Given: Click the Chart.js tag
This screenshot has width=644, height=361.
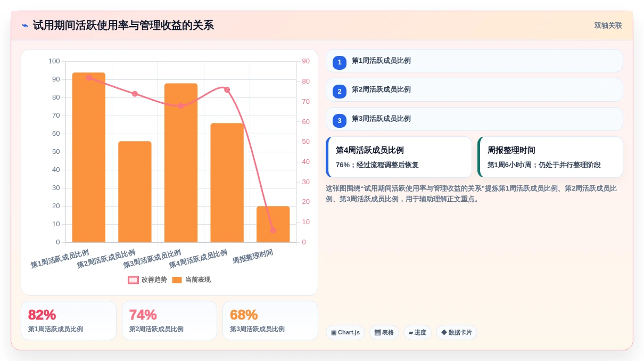Looking at the screenshot, I should pyautogui.click(x=345, y=333).
